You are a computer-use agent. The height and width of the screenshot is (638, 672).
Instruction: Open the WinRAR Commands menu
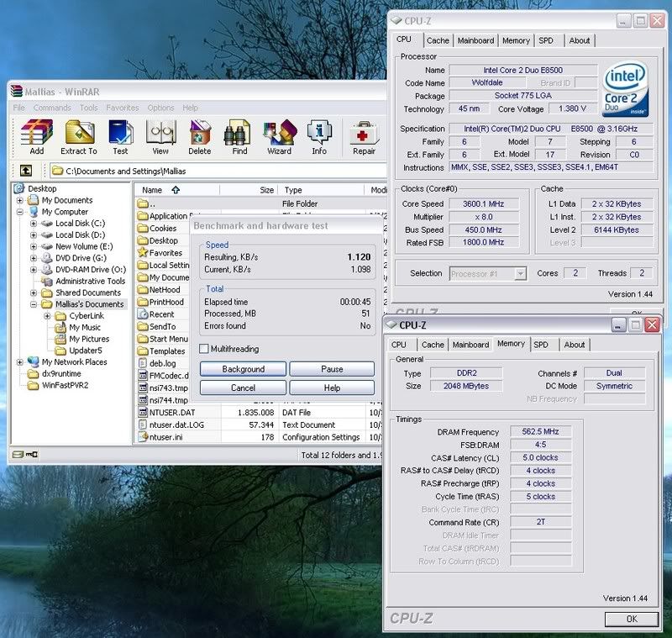pyautogui.click(x=52, y=108)
